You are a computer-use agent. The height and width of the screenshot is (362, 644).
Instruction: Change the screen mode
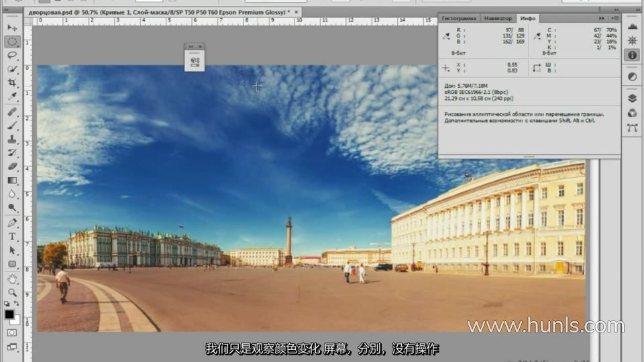(x=12, y=347)
